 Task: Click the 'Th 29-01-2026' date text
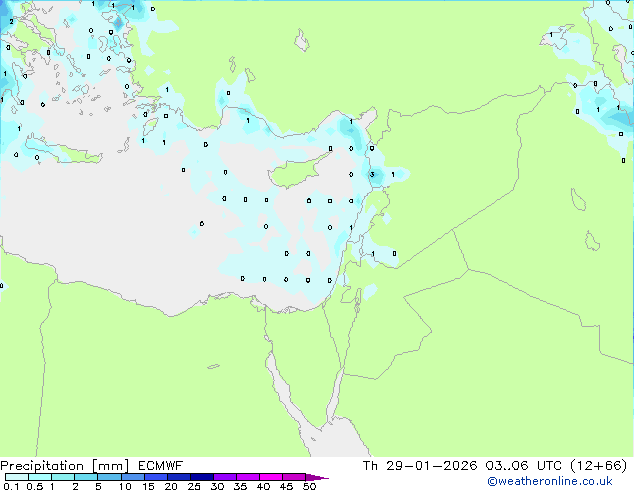pos(420,466)
